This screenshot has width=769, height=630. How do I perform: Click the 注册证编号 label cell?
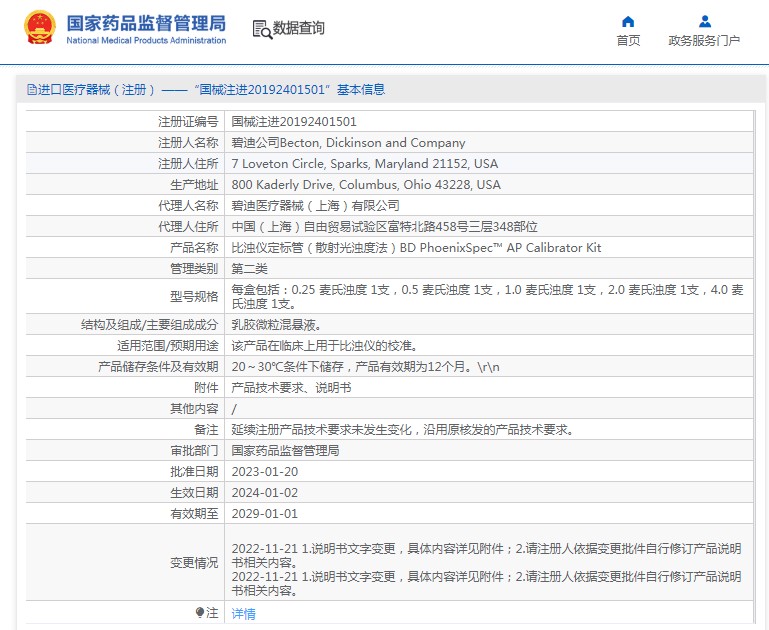(x=125, y=122)
